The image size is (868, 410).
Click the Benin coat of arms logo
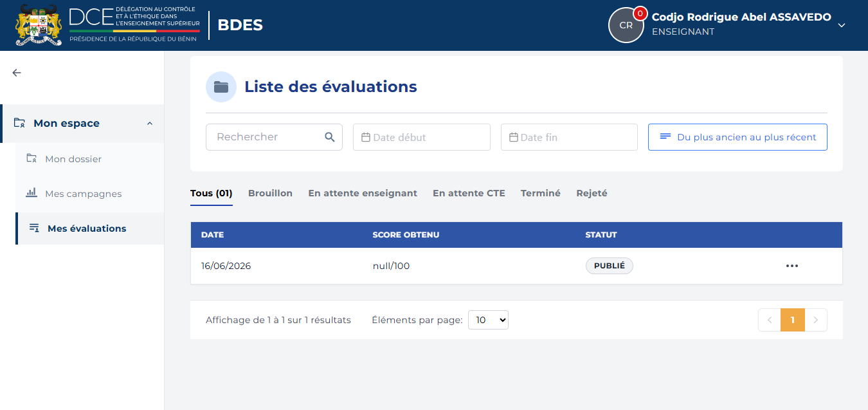pos(39,25)
